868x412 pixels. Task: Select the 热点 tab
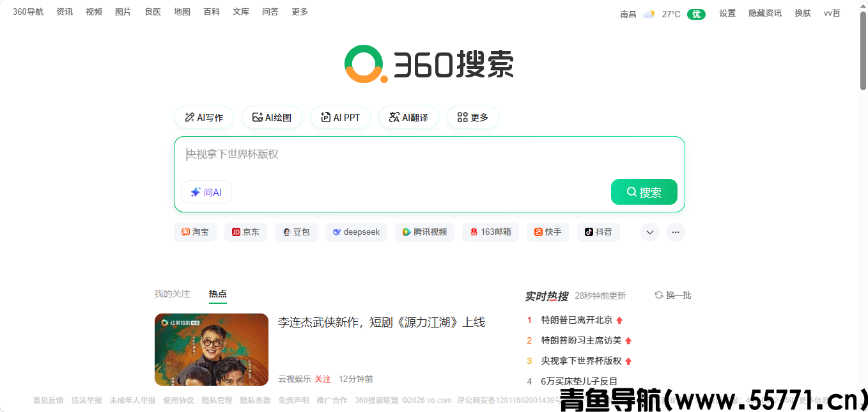pos(218,294)
